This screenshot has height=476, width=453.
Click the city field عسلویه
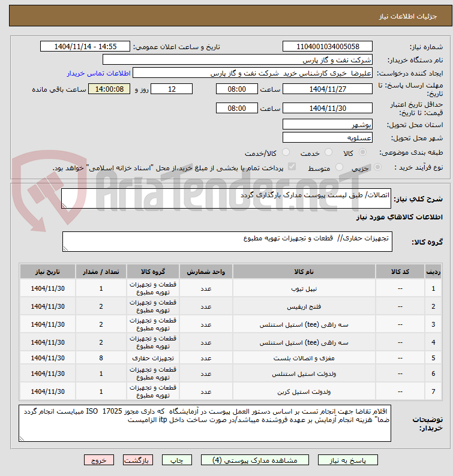pos(328,137)
